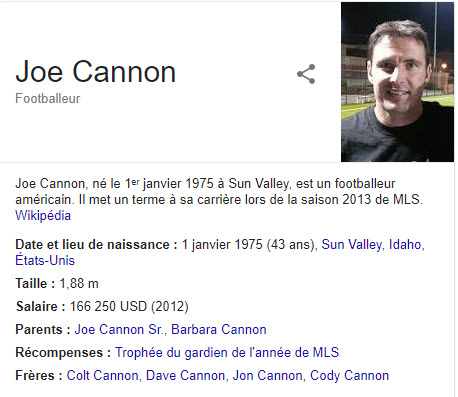Open Joe Cannon's portrait photo
This screenshot has width=458, height=397.
397,82
